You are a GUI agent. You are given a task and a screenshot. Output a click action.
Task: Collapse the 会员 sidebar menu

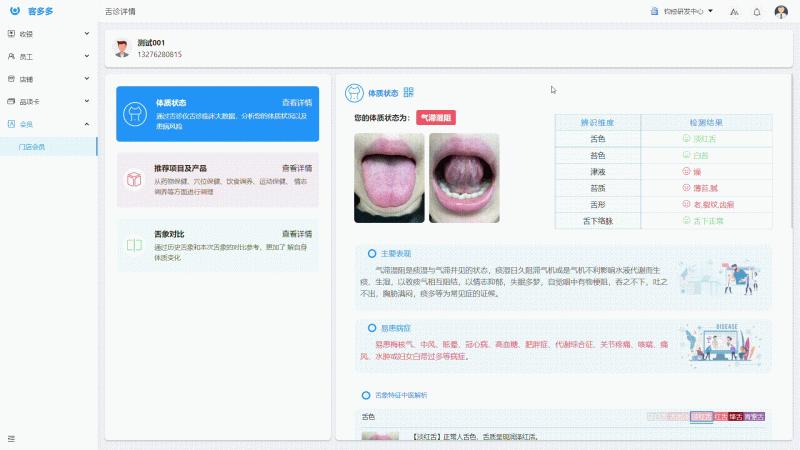[48, 124]
